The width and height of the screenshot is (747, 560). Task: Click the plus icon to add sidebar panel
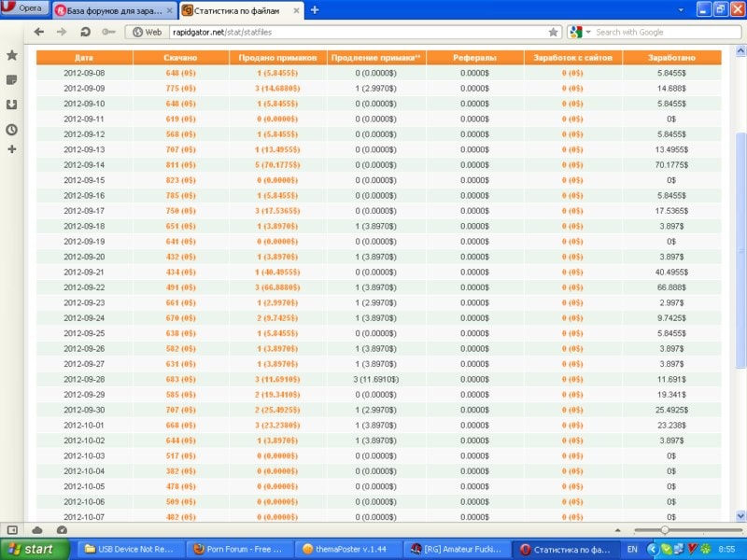pyautogui.click(x=12, y=149)
